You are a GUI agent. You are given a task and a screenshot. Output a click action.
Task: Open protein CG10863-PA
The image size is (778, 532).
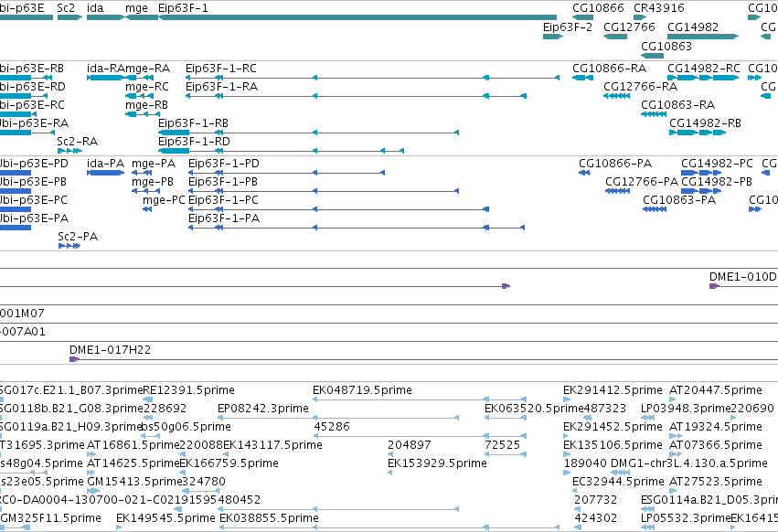point(679,200)
